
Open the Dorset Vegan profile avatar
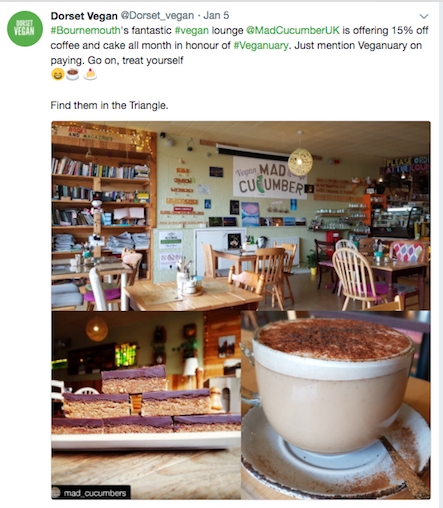click(25, 29)
